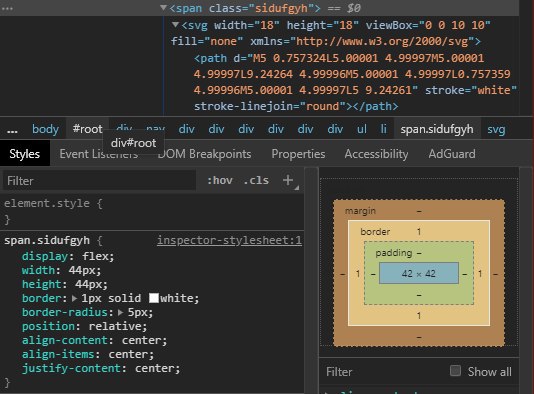Switch to the Event Listeners tab
This screenshot has height=394, width=534.
[x=99, y=154]
